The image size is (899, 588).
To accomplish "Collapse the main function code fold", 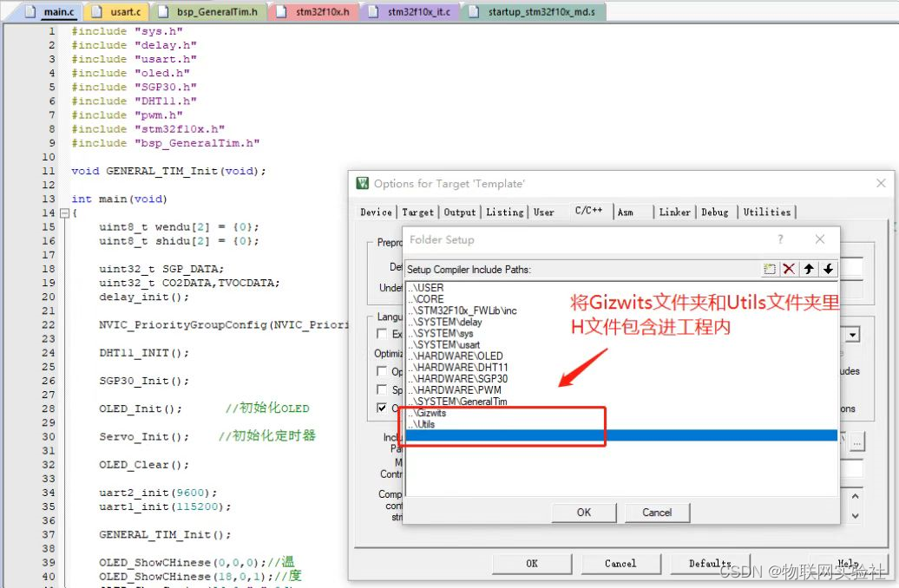I will [63, 213].
